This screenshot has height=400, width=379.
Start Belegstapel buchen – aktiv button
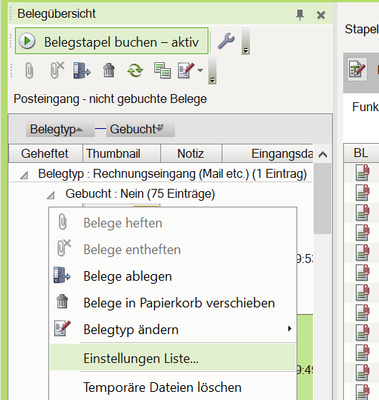click(x=112, y=41)
